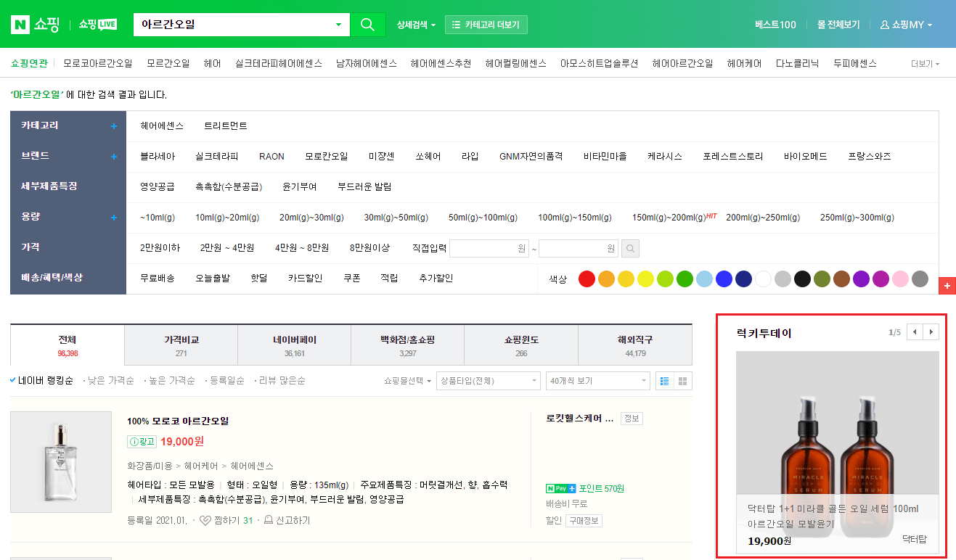
Task: Filter by 2만원이하 price range
Action: (160, 247)
